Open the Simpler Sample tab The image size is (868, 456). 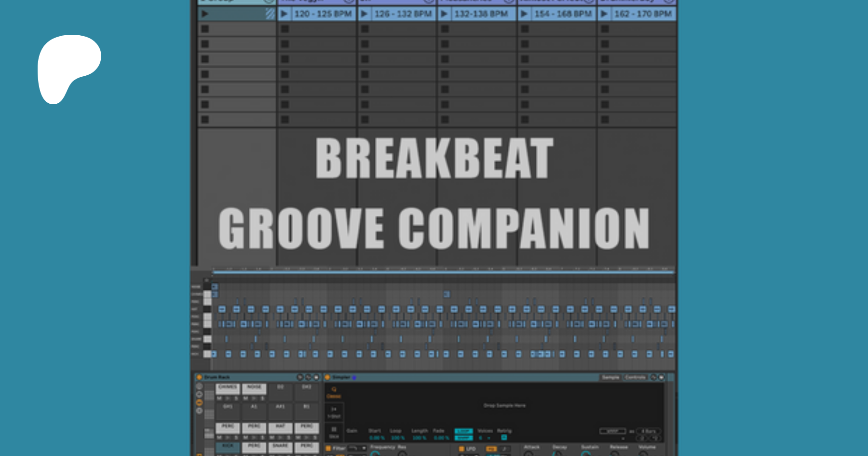pyautogui.click(x=610, y=377)
